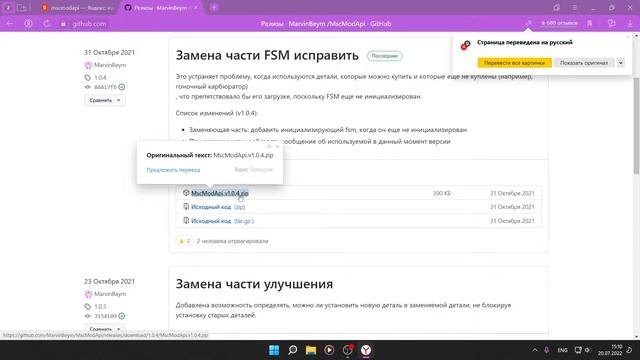The width and height of the screenshot is (640, 360).
Task: Click the github.com address field
Action: point(89,24)
